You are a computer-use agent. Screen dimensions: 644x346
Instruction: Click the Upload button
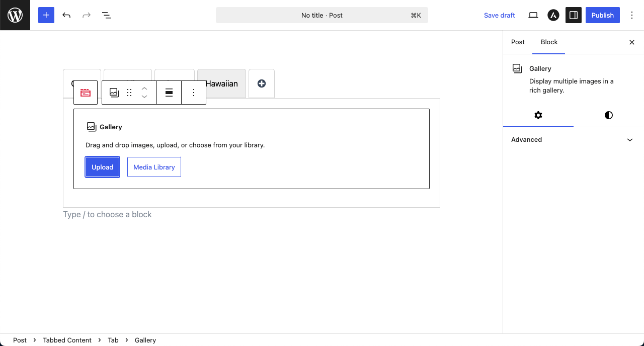[x=102, y=167]
